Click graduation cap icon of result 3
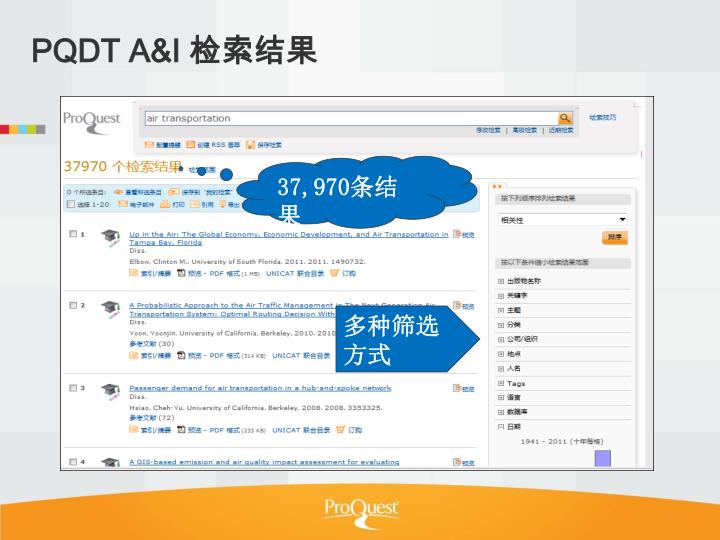Viewport: 720px width, 540px height. 111,391
